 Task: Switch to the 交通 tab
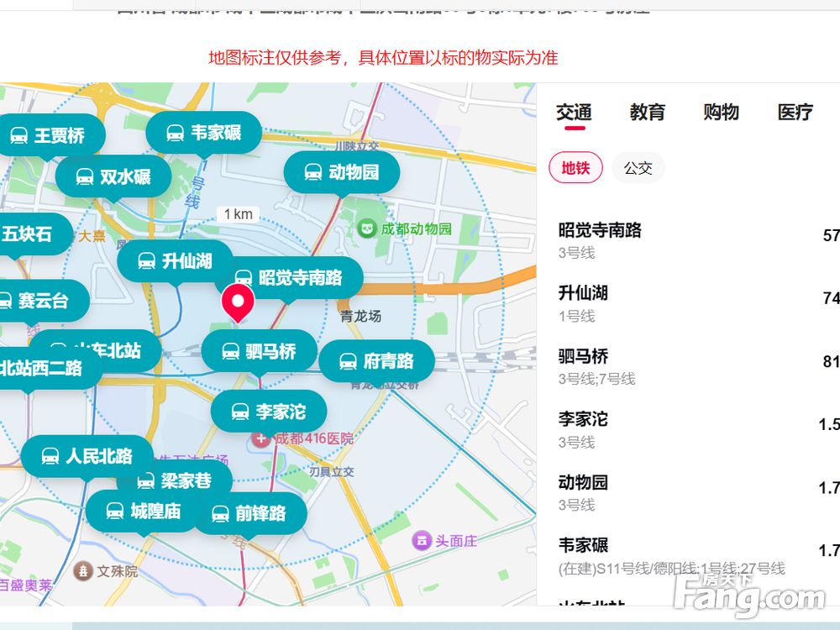pyautogui.click(x=574, y=113)
